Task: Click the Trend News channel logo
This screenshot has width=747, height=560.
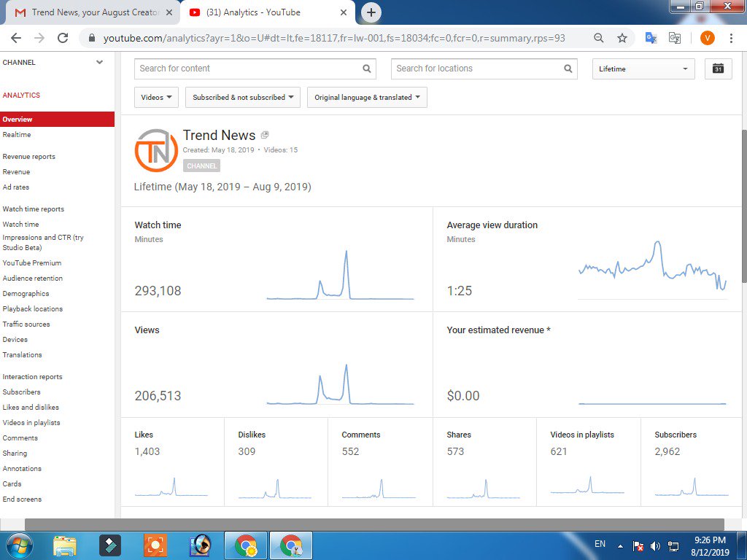Action: [x=157, y=150]
